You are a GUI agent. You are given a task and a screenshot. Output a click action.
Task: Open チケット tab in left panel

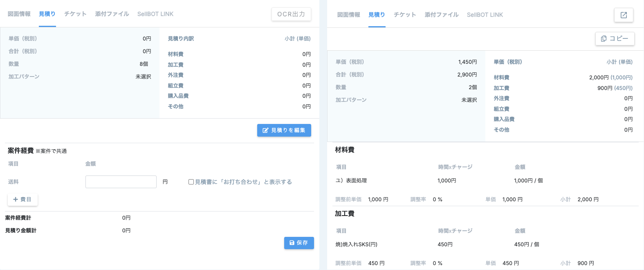point(75,14)
